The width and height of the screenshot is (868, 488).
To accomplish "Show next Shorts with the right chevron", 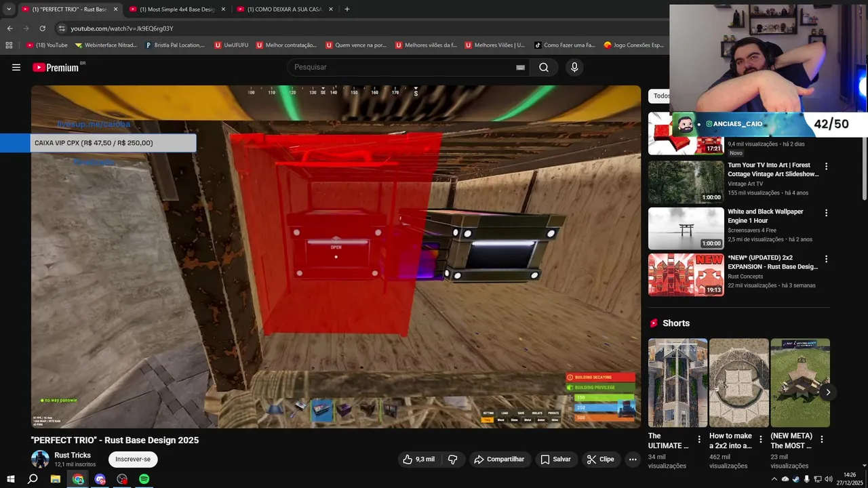I will 828,392.
